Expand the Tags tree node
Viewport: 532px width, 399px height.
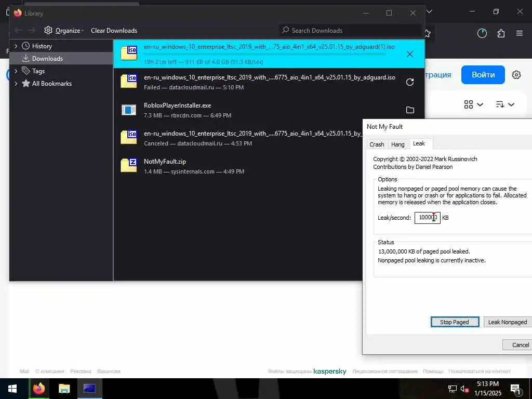click(x=16, y=71)
